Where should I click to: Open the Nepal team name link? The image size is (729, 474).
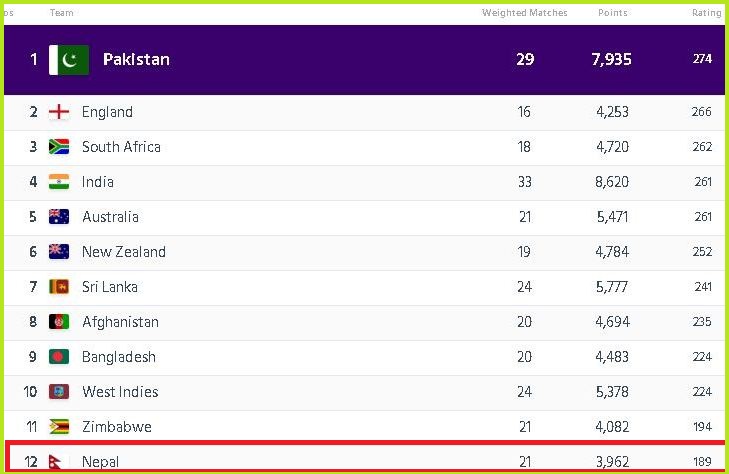pos(100,462)
